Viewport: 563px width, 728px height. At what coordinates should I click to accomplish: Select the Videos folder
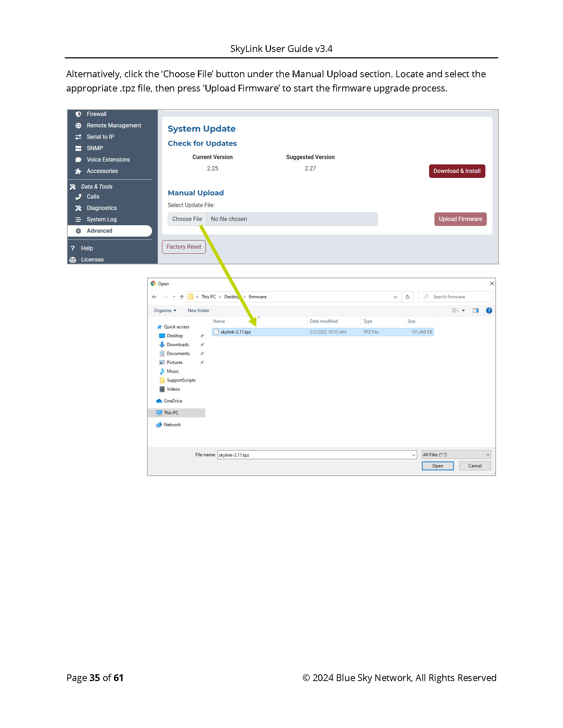click(173, 389)
